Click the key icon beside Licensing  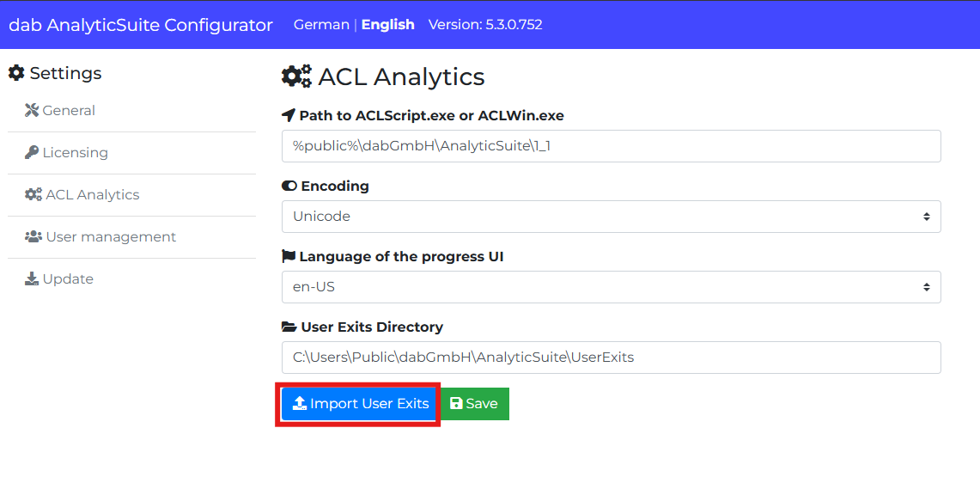click(32, 152)
